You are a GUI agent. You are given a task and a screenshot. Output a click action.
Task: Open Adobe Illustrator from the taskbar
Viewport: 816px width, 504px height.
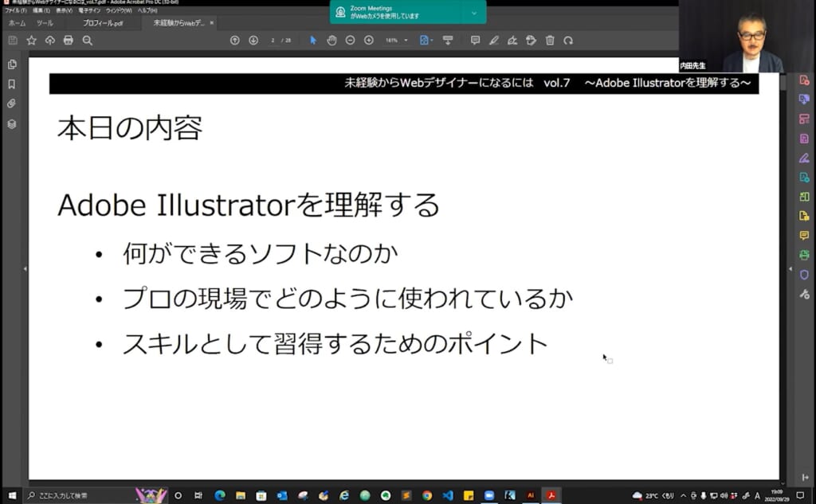(530, 496)
